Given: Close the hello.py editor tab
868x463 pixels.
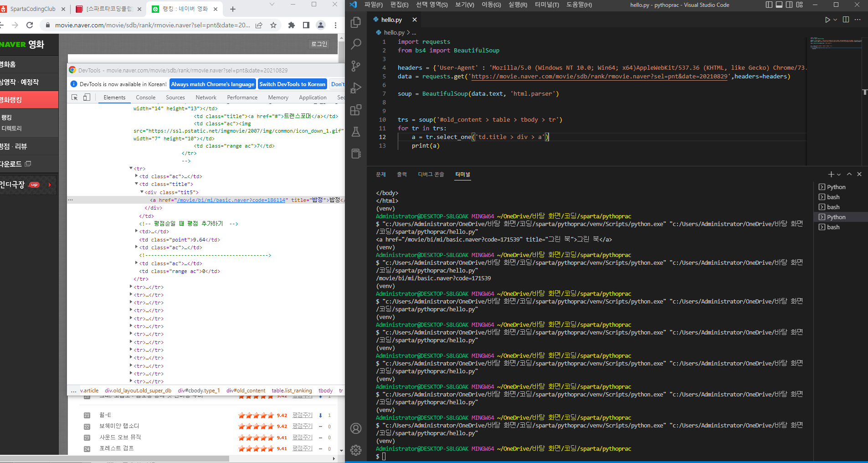Looking at the screenshot, I should point(414,20).
